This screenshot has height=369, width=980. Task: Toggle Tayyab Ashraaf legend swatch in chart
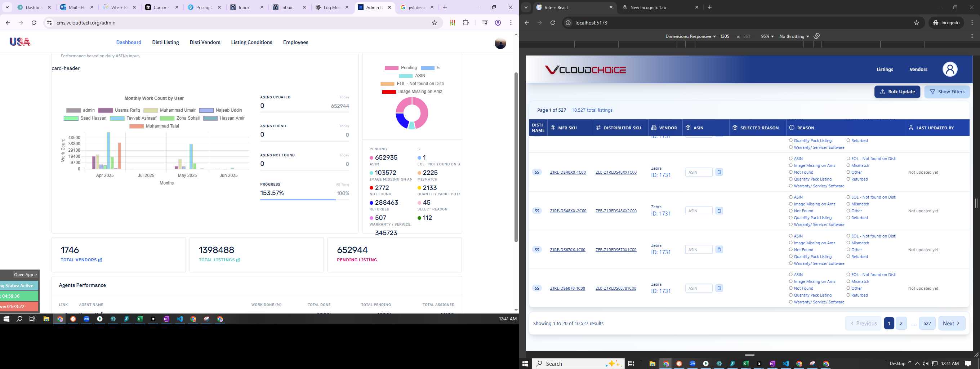tap(117, 118)
